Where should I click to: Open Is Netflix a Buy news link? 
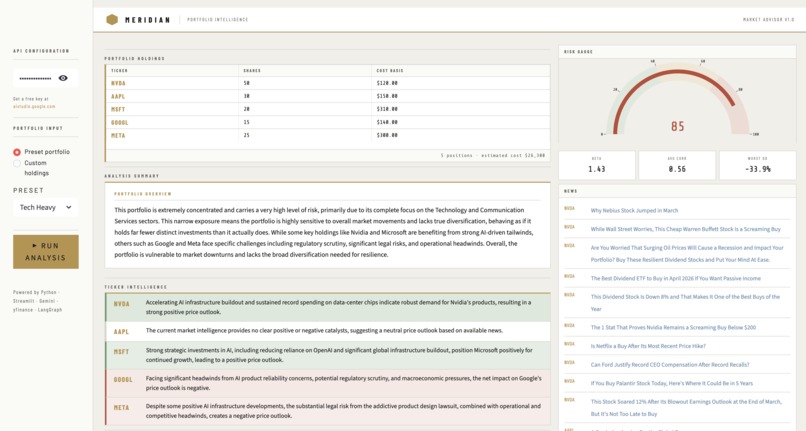(648, 346)
